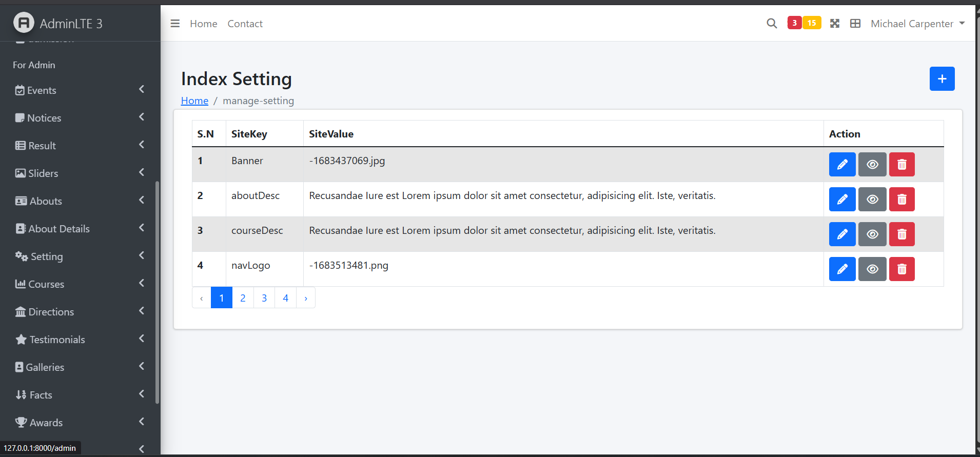Expand the About Details menu chevron

[142, 228]
